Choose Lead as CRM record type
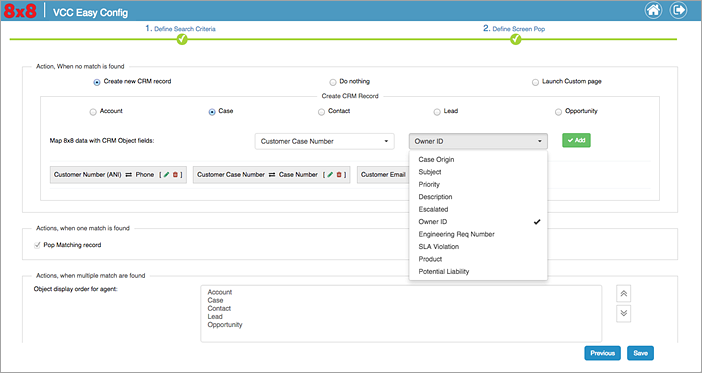The height and width of the screenshot is (373, 702). [437, 112]
